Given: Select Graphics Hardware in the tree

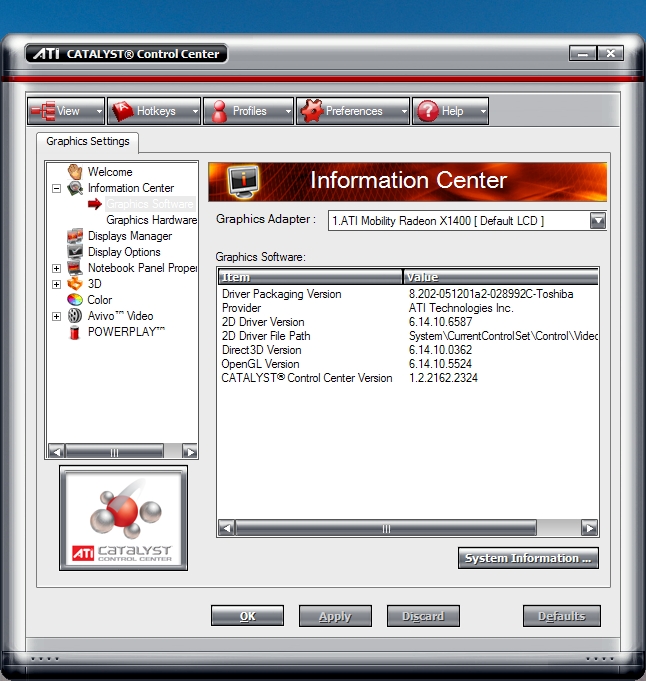Looking at the screenshot, I should (152, 220).
